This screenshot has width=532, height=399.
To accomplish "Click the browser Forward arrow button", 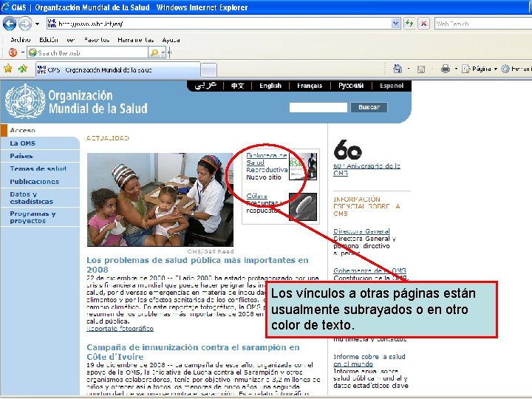I will [x=25, y=24].
